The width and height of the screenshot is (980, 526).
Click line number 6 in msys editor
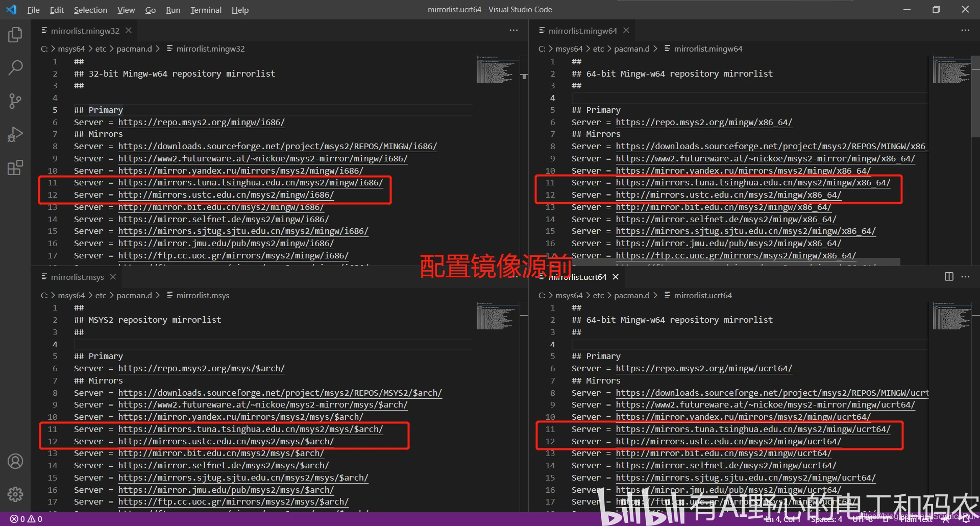pos(55,368)
